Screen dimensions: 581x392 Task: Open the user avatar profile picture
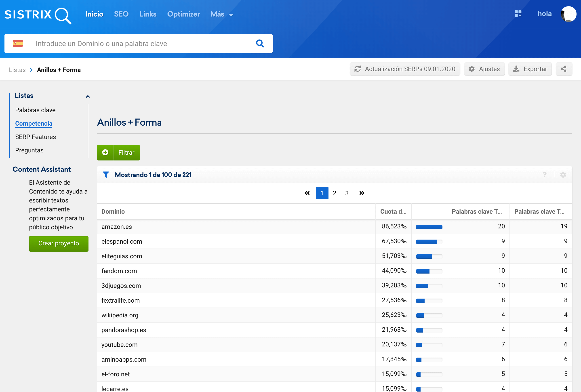568,14
